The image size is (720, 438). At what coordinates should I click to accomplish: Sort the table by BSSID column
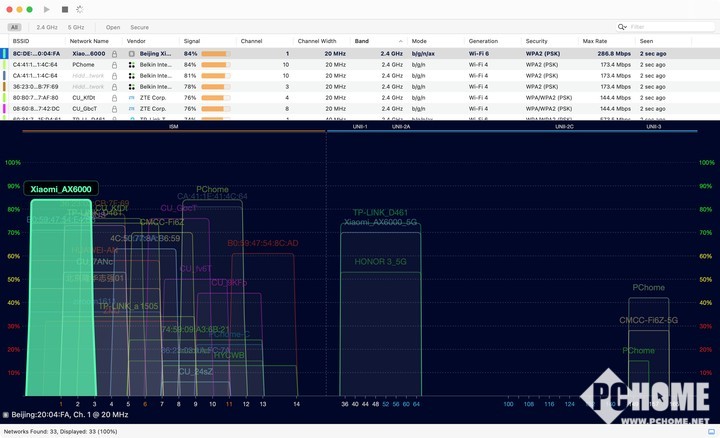[x=21, y=41]
